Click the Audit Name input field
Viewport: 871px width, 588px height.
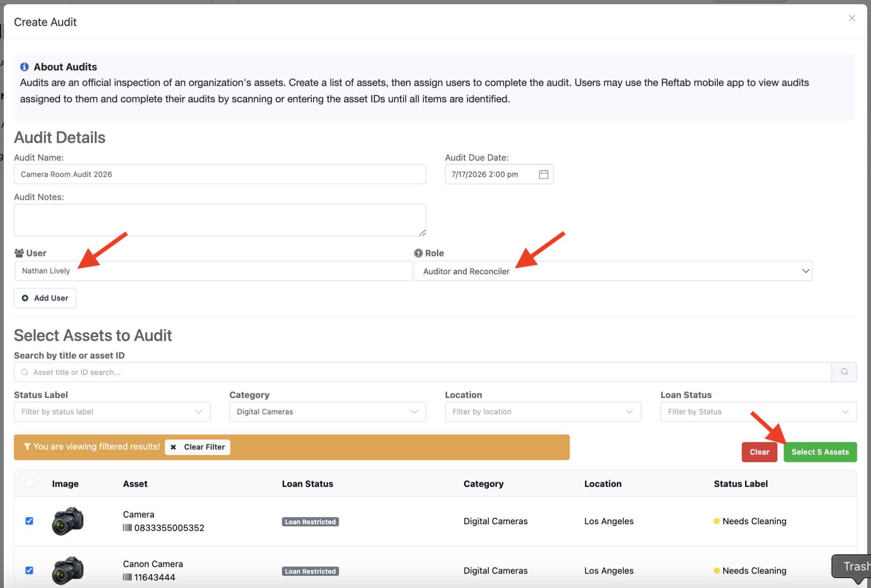[220, 174]
